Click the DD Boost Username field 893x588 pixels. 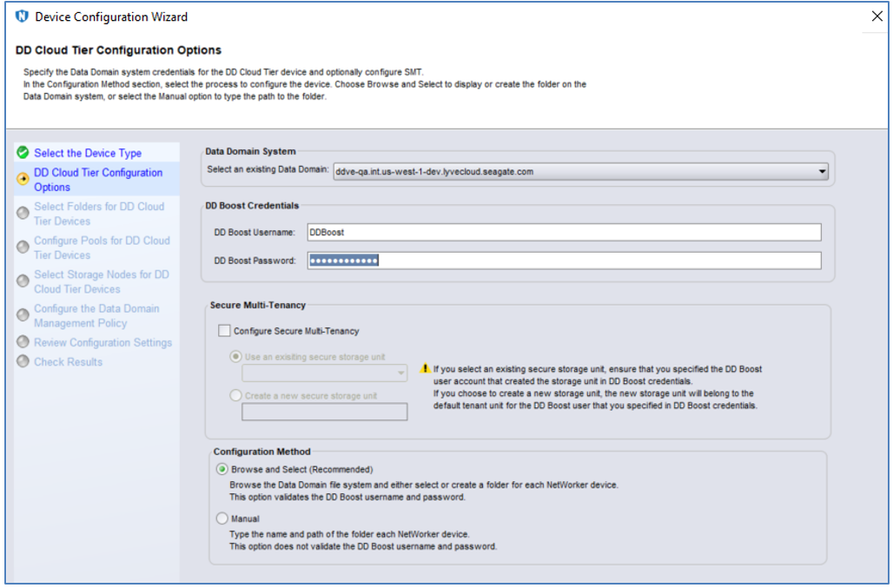(564, 232)
